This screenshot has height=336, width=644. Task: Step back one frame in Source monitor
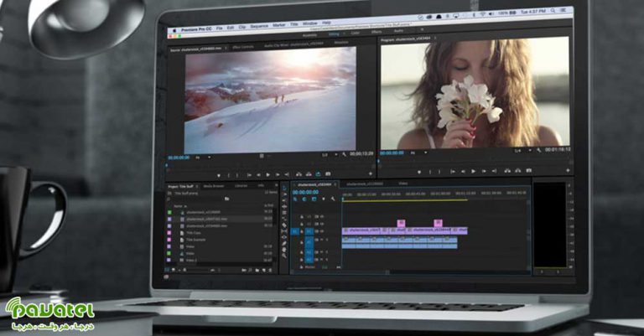(259, 175)
